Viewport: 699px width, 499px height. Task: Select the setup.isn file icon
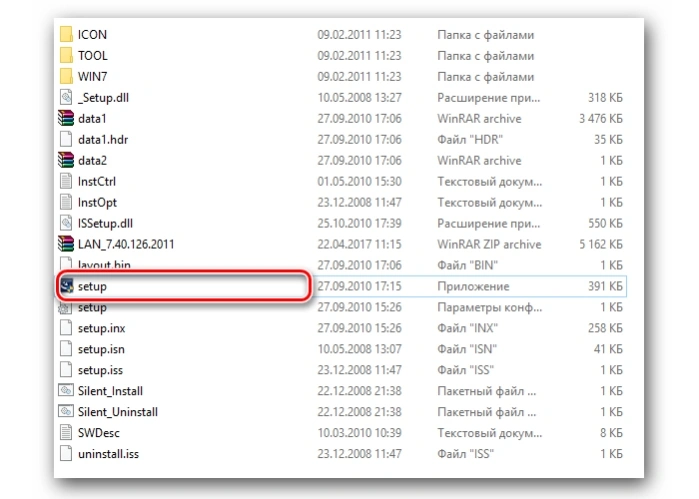66,349
